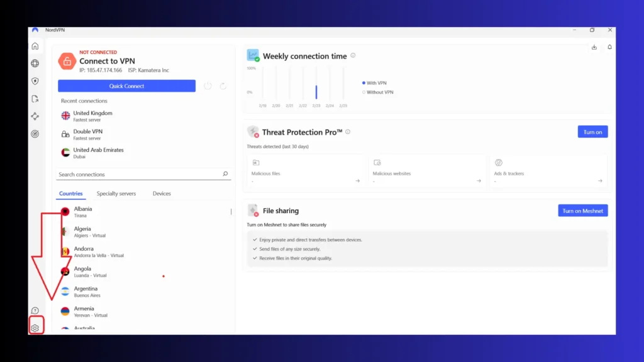
Task: Click the refresh icon beside Quick Connect
Action: coord(223,85)
